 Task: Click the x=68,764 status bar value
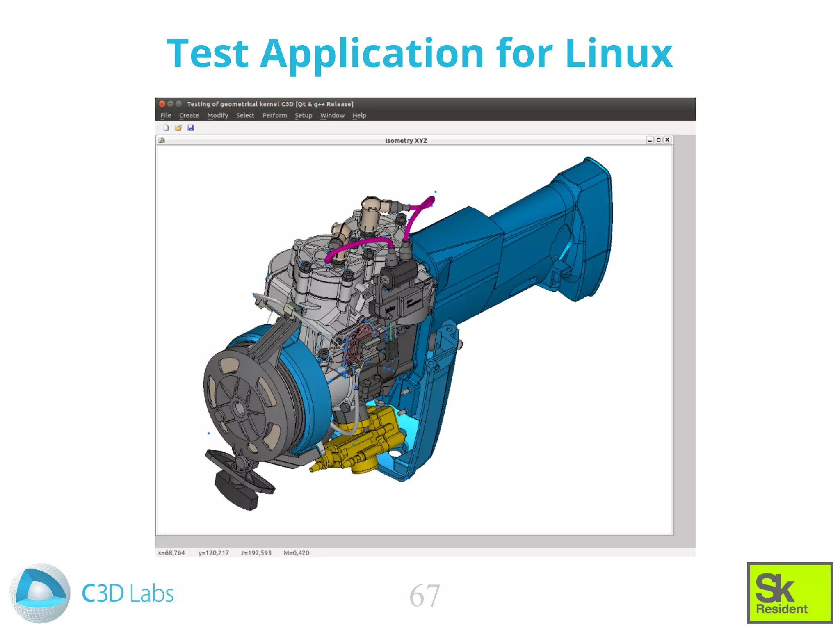(x=171, y=553)
